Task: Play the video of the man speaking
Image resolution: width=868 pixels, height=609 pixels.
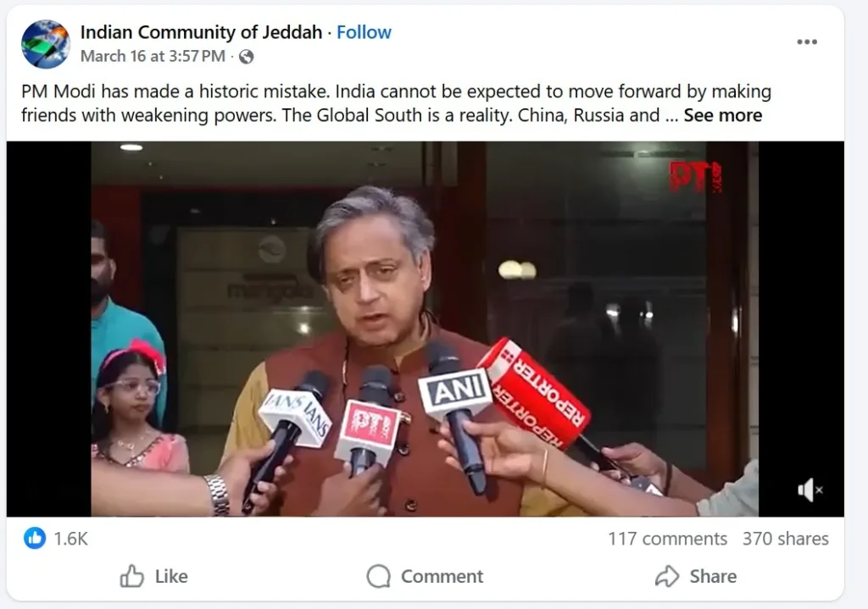Action: tap(425, 329)
